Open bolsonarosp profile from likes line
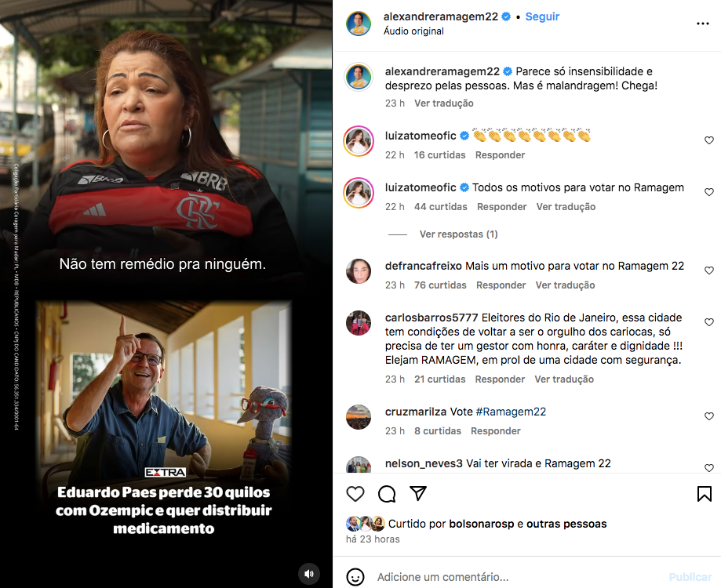The height and width of the screenshot is (588, 721). [481, 524]
